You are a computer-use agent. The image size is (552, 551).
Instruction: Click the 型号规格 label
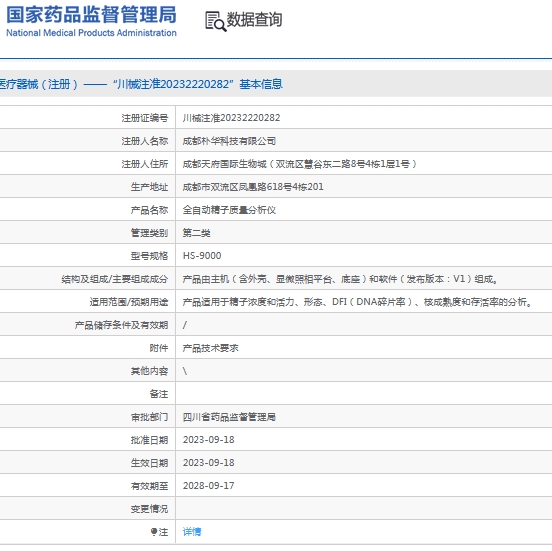[x=149, y=256]
